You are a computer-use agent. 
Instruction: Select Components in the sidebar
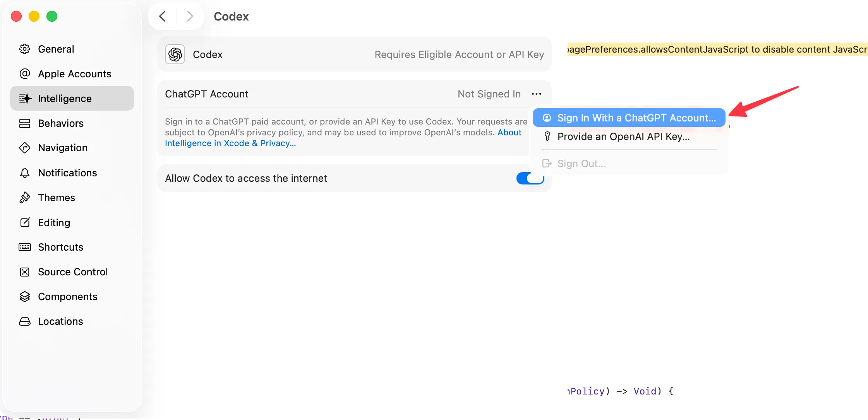(x=67, y=297)
